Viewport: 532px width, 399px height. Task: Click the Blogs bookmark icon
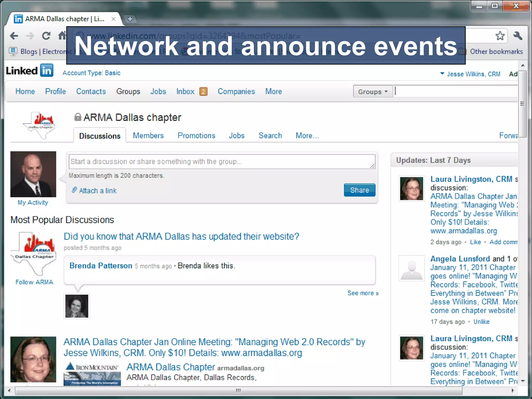[13, 51]
